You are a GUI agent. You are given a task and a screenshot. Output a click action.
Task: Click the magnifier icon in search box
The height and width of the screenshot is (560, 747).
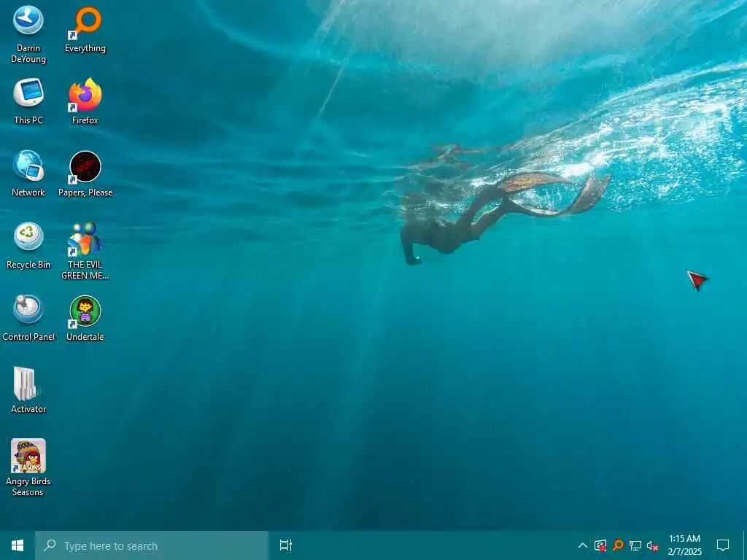pos(50,545)
